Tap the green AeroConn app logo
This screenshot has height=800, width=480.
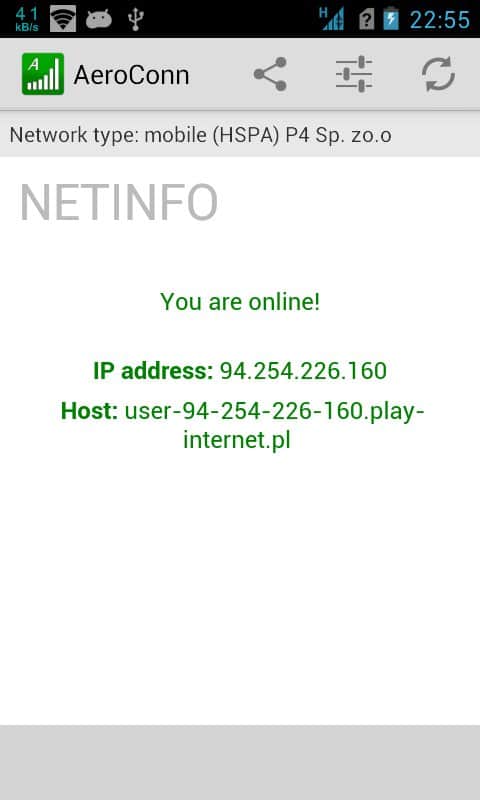click(x=43, y=74)
